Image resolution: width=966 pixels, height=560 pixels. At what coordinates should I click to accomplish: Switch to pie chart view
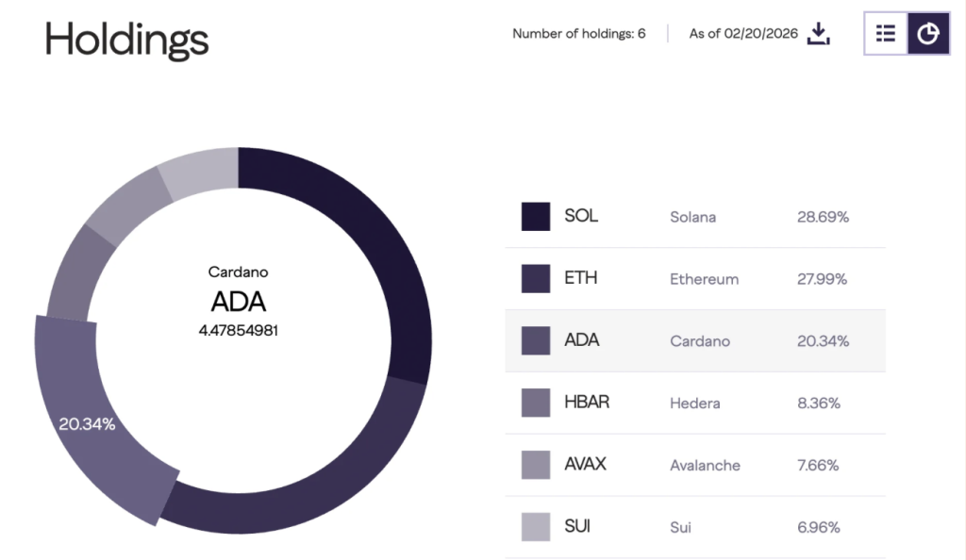pyautogui.click(x=928, y=34)
